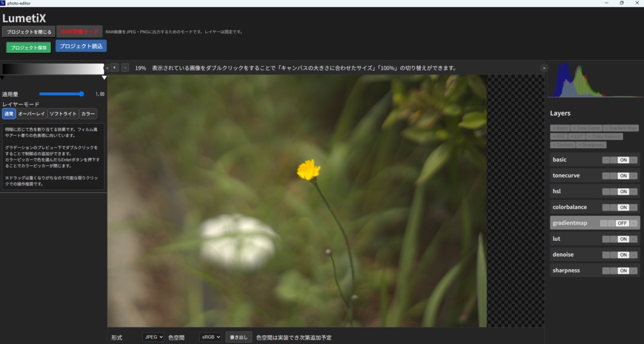Click the 書き出し export button
The image size is (644, 344).
(238, 337)
